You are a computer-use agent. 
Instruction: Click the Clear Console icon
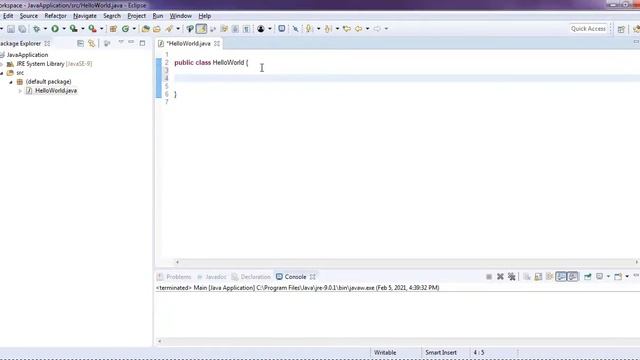(527, 277)
